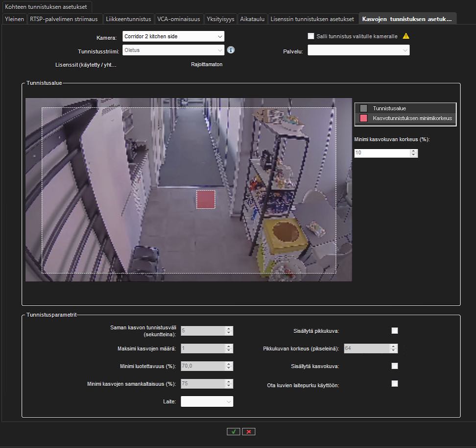
Task: Click the yellow warning triangle icon
Action: click(x=405, y=36)
